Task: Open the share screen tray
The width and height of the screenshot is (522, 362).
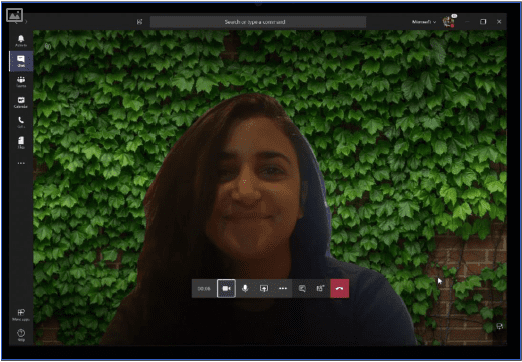Action: point(264,288)
